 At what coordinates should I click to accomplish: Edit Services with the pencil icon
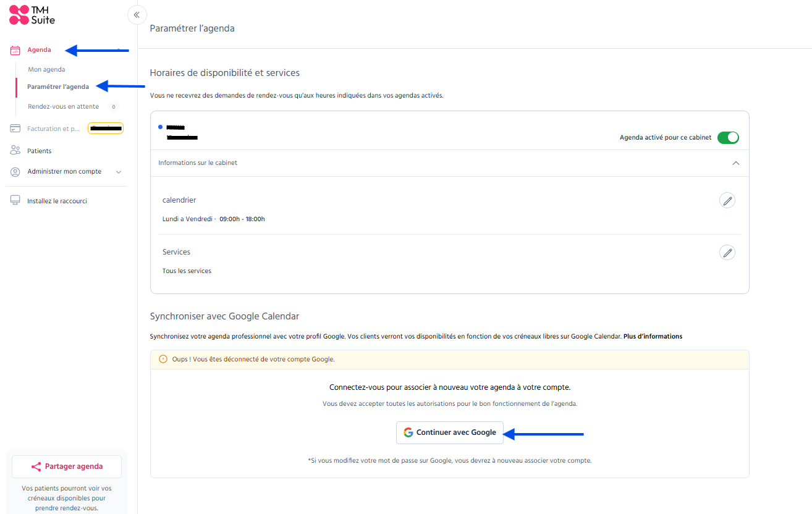[x=727, y=252]
